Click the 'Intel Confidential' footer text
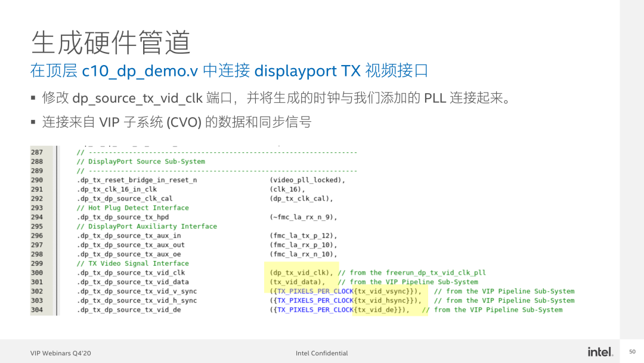 coord(321,353)
